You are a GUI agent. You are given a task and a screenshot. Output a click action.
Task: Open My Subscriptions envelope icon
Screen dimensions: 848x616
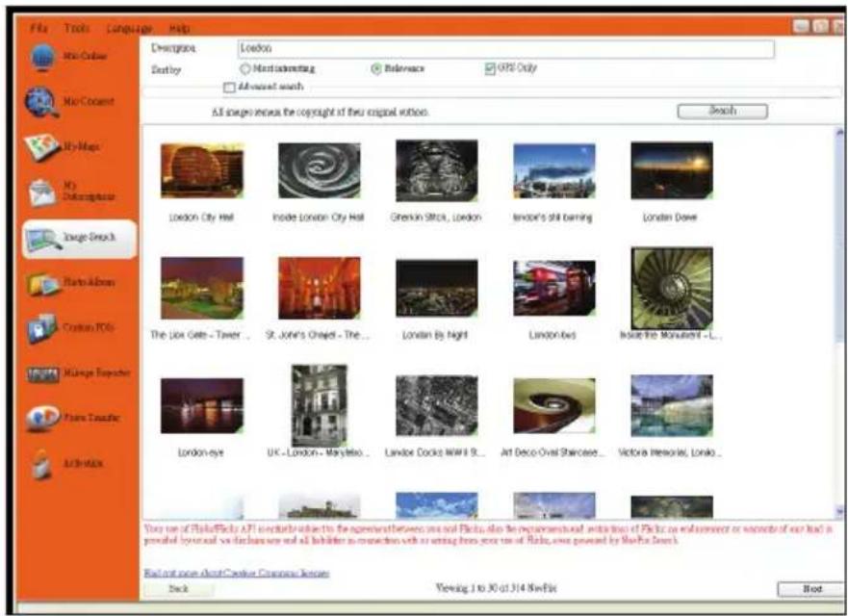coord(41,193)
